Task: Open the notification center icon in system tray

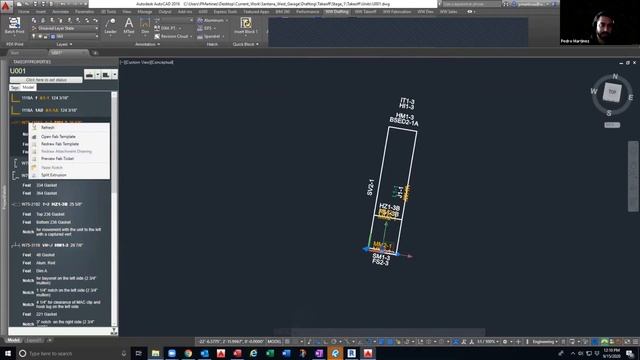Action: [630, 353]
